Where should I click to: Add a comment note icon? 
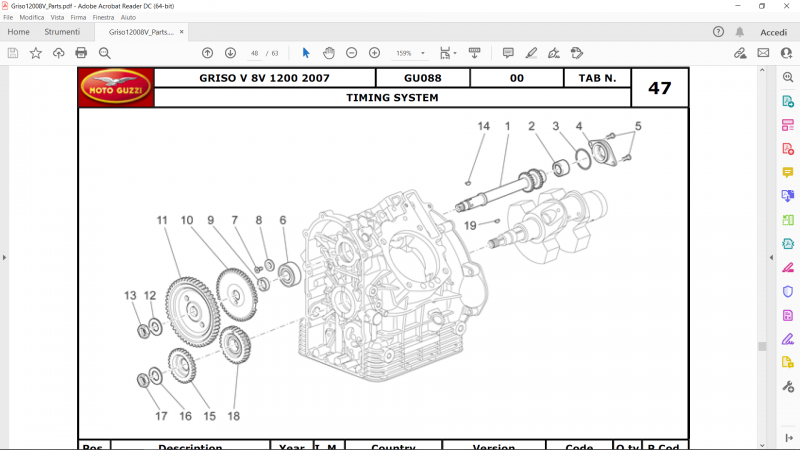click(508, 53)
